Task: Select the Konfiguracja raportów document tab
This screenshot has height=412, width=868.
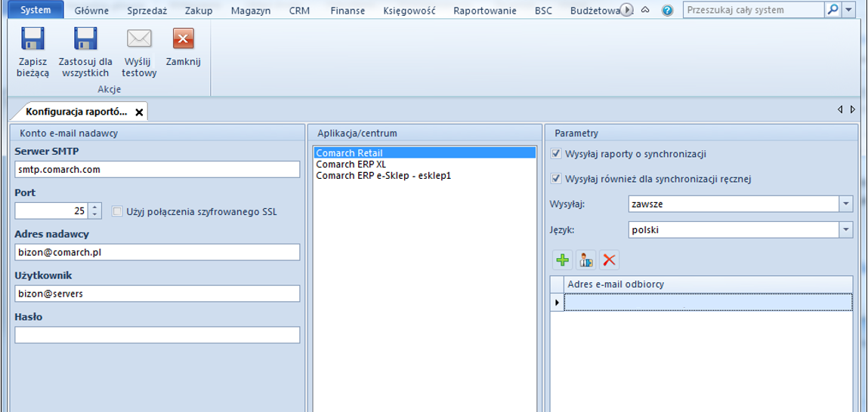Action: [76, 112]
